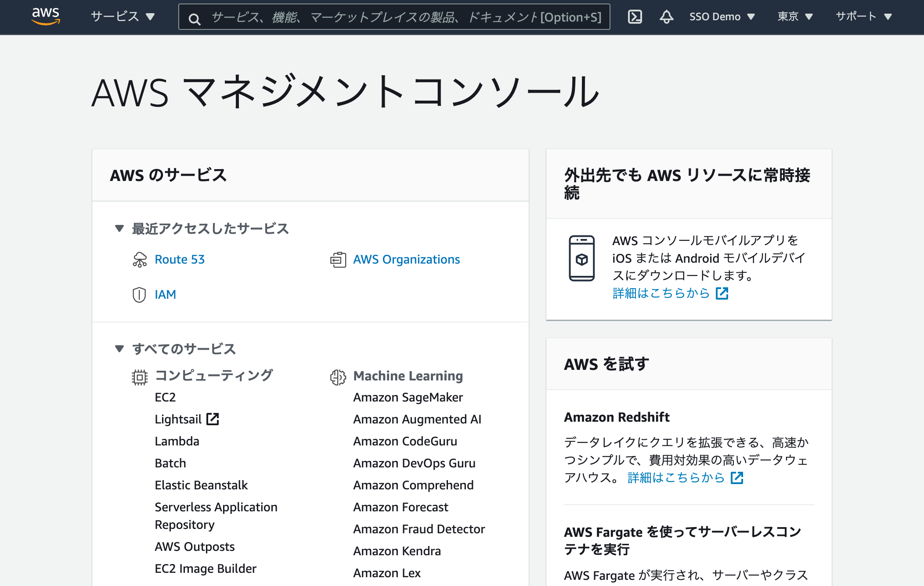Screen dimensions: 924x586
Task: Click the AWS Organizations service icon
Action: 338,260
